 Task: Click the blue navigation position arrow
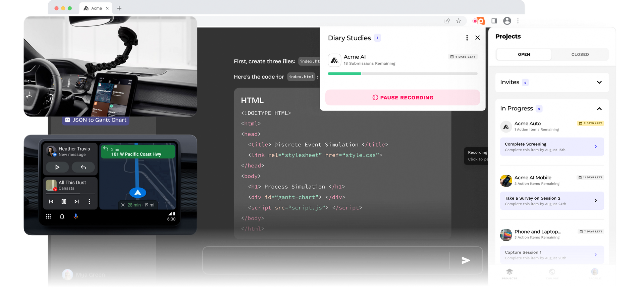click(138, 193)
